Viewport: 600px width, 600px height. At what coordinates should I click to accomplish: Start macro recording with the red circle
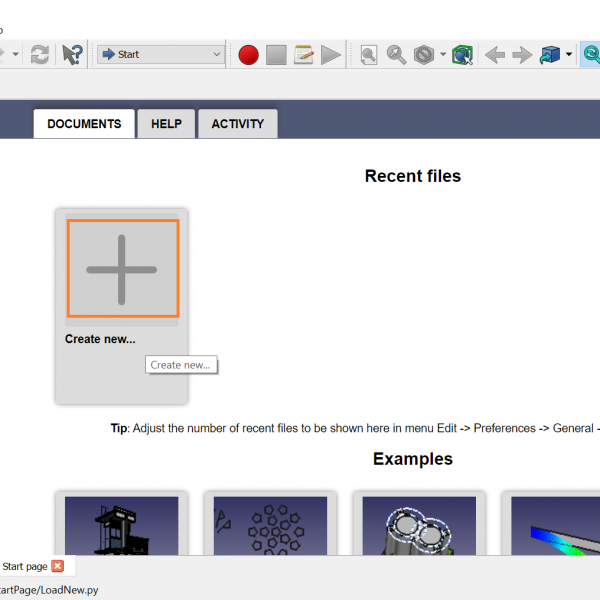pos(249,54)
